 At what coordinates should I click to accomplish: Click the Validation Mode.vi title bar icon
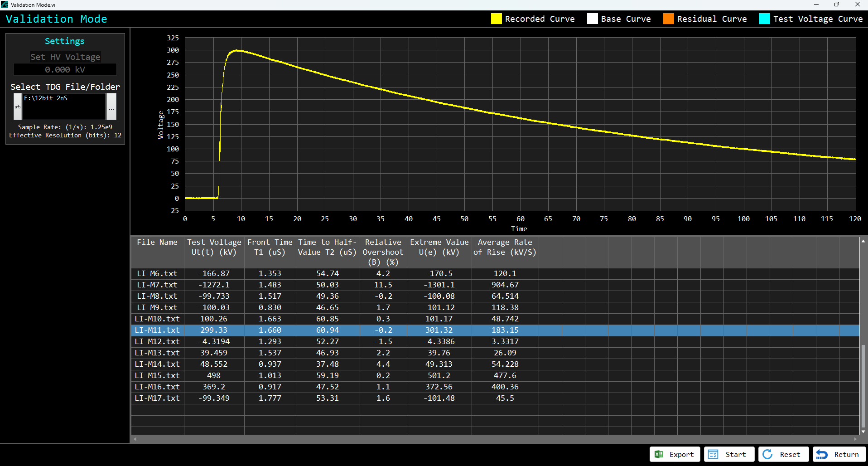coord(5,5)
